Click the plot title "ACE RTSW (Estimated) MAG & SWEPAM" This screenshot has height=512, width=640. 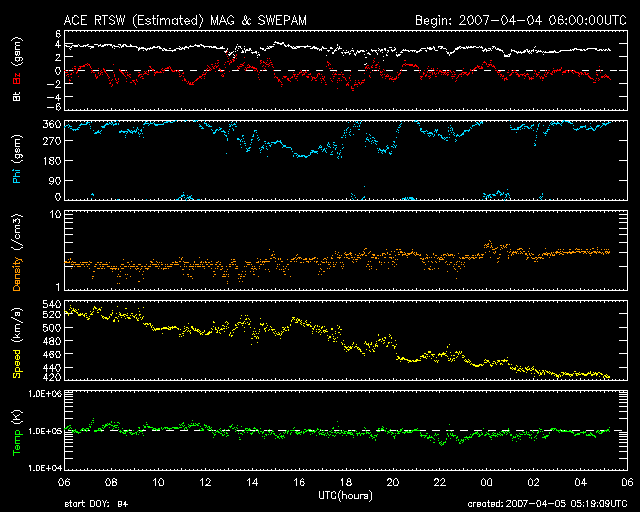pyautogui.click(x=185, y=20)
